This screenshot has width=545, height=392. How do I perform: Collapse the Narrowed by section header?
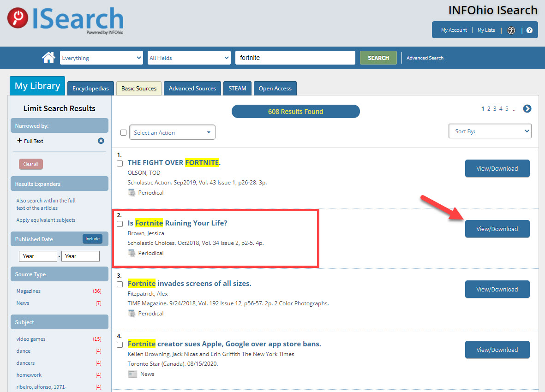(x=60, y=126)
